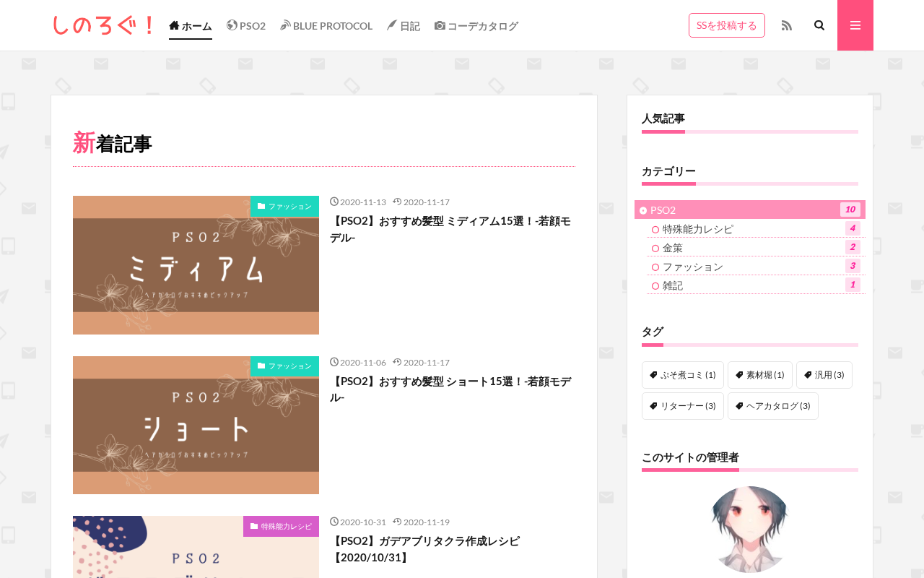The height and width of the screenshot is (578, 924).
Task: Open the コーデカタログ navigation item
Action: click(x=476, y=26)
